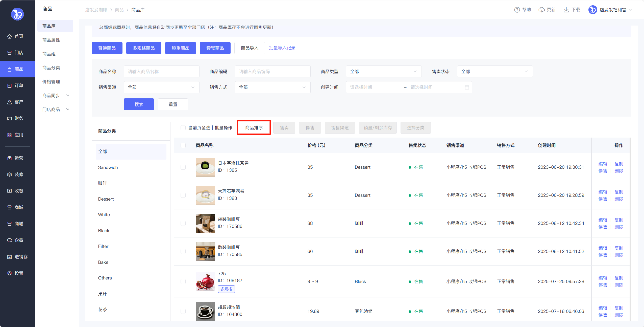
Task: Expand the 商品同步 submenu
Action: [x=68, y=96]
